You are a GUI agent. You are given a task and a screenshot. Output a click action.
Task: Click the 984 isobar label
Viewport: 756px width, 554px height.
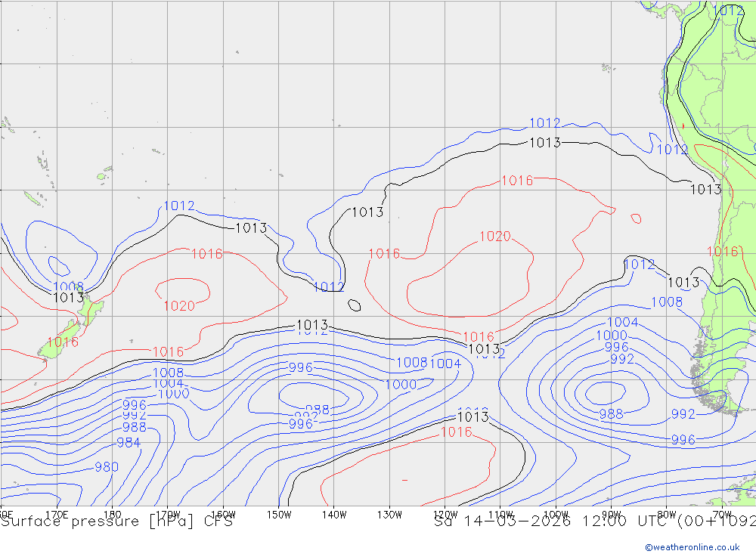pos(128,443)
